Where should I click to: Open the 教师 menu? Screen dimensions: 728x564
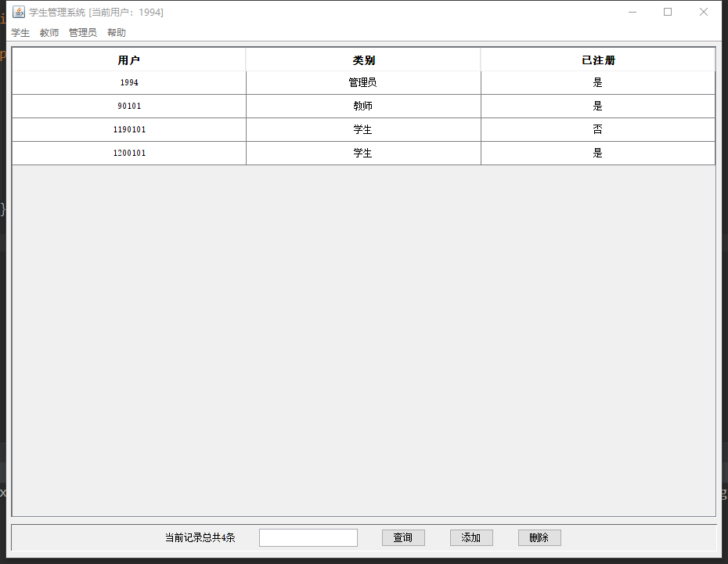pyautogui.click(x=49, y=33)
